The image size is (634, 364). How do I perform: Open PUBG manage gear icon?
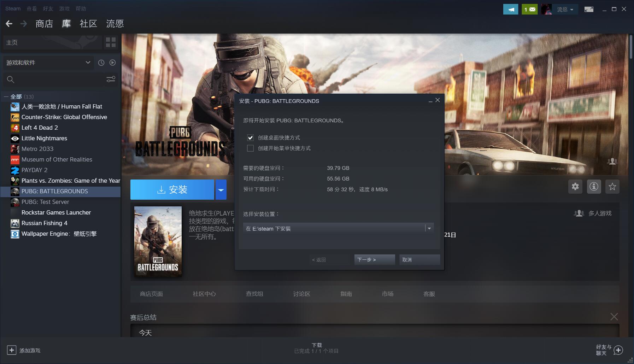point(575,187)
